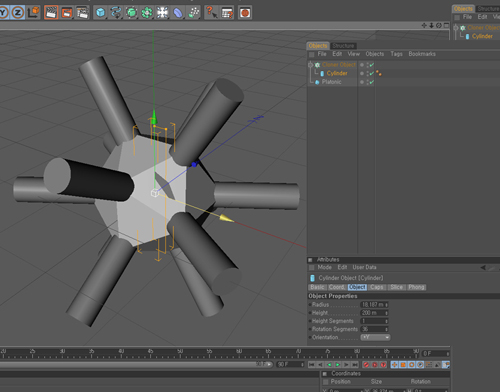This screenshot has height=392, width=500.
Task: Add a blue deformer object
Action: (x=178, y=13)
